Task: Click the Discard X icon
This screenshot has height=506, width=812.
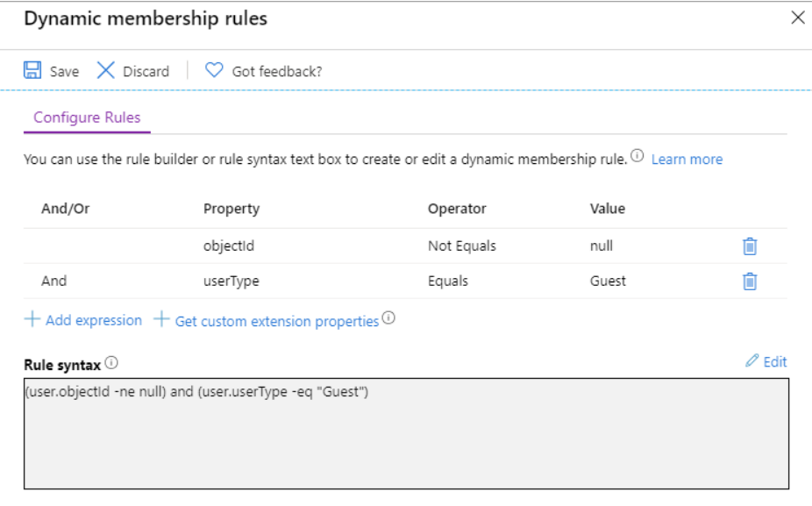Action: coord(106,71)
